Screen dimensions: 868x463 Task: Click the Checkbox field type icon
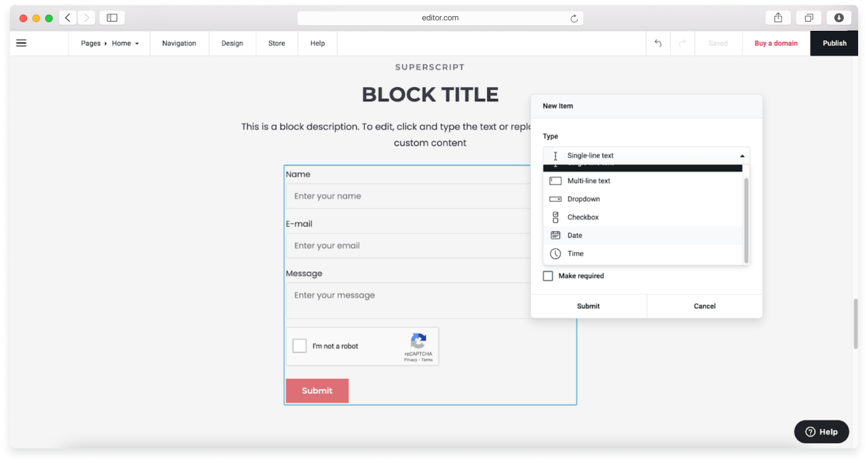point(556,217)
